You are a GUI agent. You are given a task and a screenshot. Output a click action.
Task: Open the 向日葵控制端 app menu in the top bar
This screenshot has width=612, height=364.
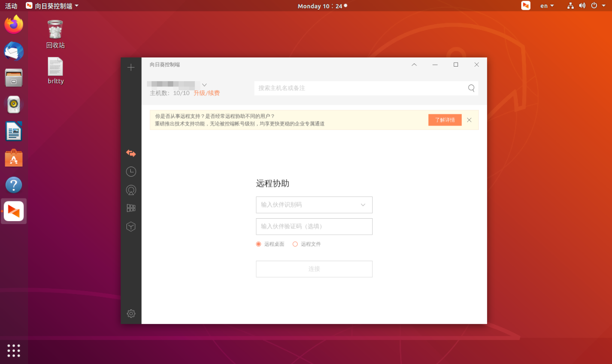tap(52, 6)
